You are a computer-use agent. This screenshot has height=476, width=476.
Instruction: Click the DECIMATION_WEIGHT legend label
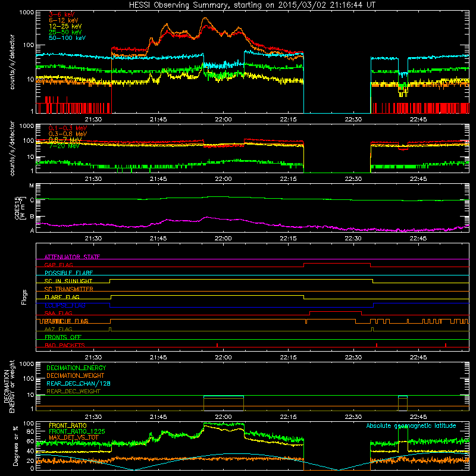click(76, 375)
